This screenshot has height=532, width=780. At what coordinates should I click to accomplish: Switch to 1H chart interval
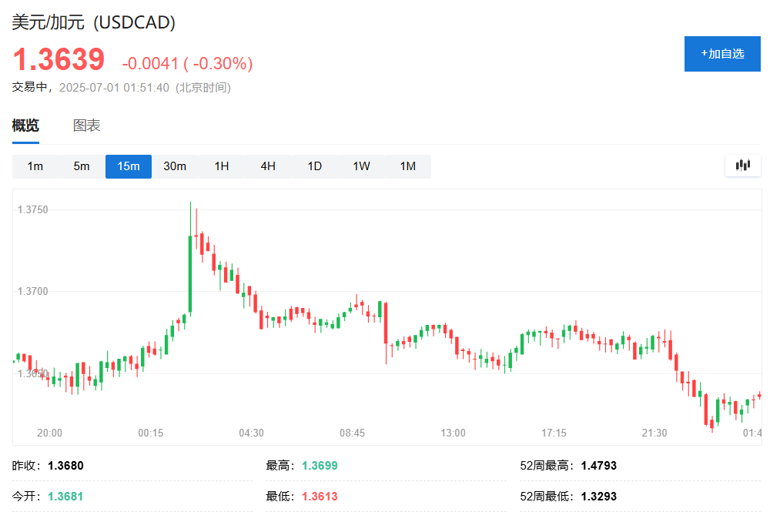tap(222, 166)
